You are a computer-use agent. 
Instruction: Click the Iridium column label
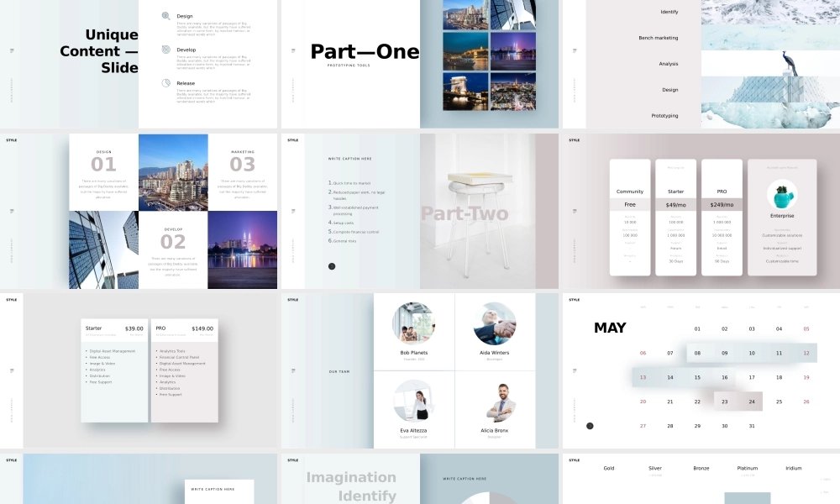coord(794,468)
